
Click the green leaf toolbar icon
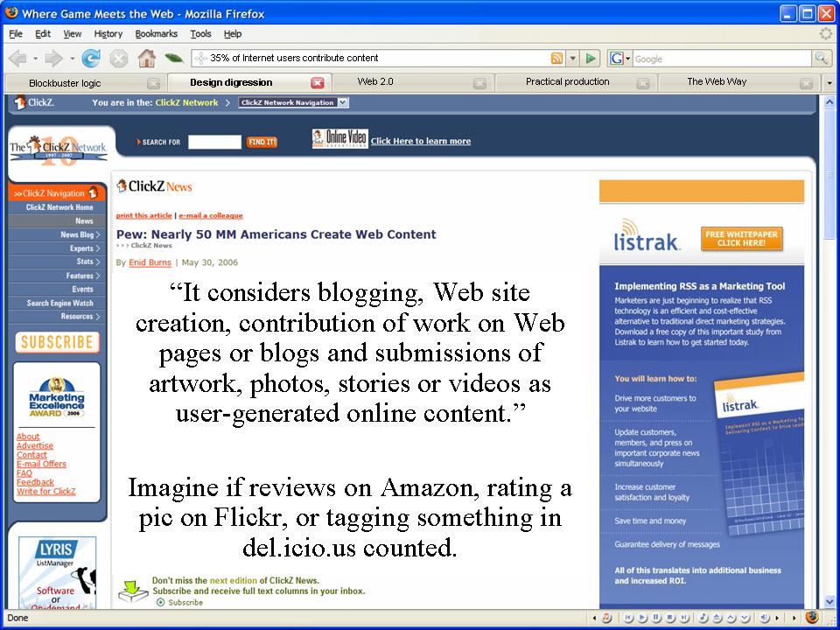pyautogui.click(x=173, y=58)
